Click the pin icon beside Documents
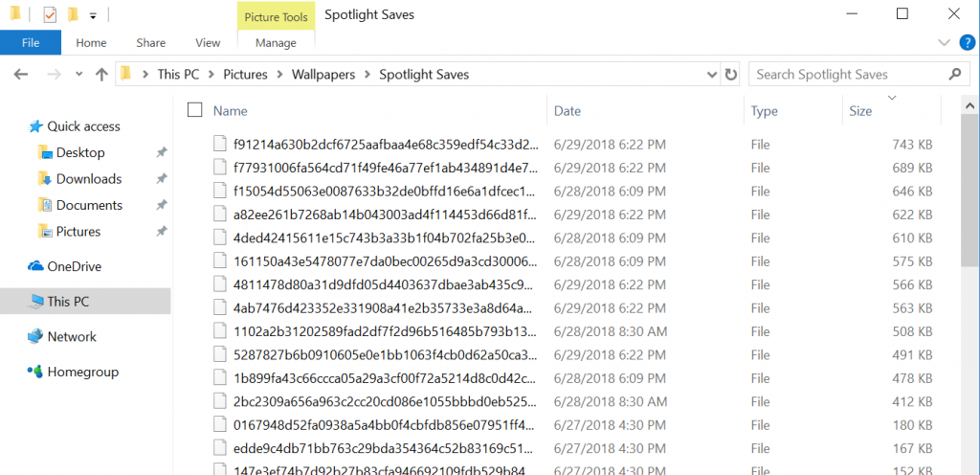Screen dimensions: 980x475 tap(161, 205)
